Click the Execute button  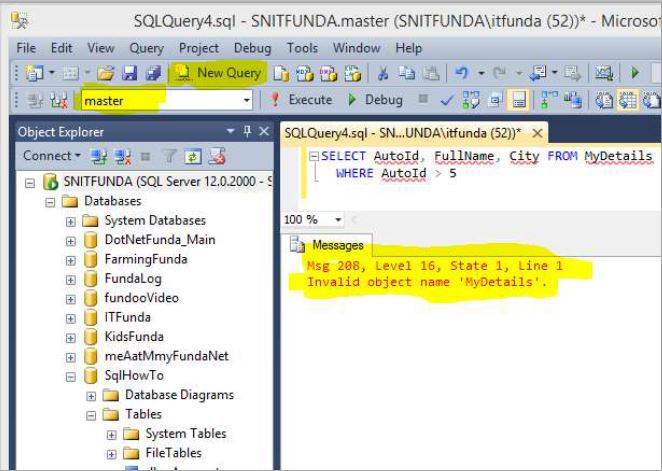301,100
